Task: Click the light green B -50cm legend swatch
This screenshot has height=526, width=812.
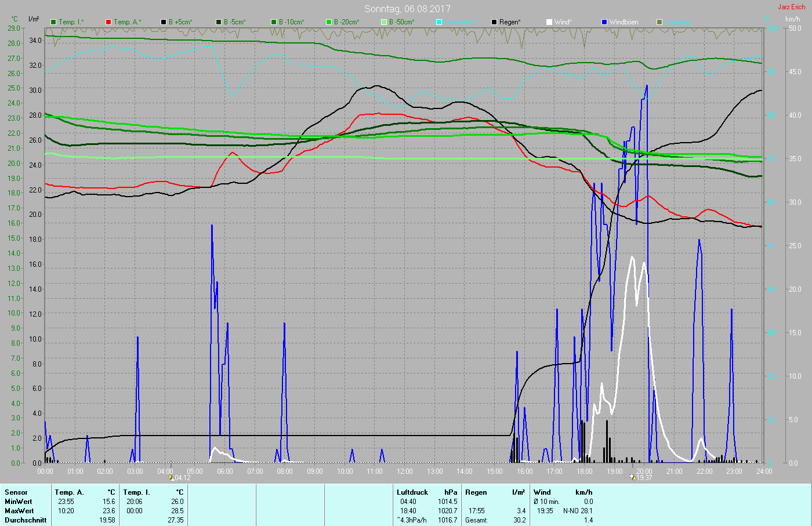Action: tap(384, 22)
